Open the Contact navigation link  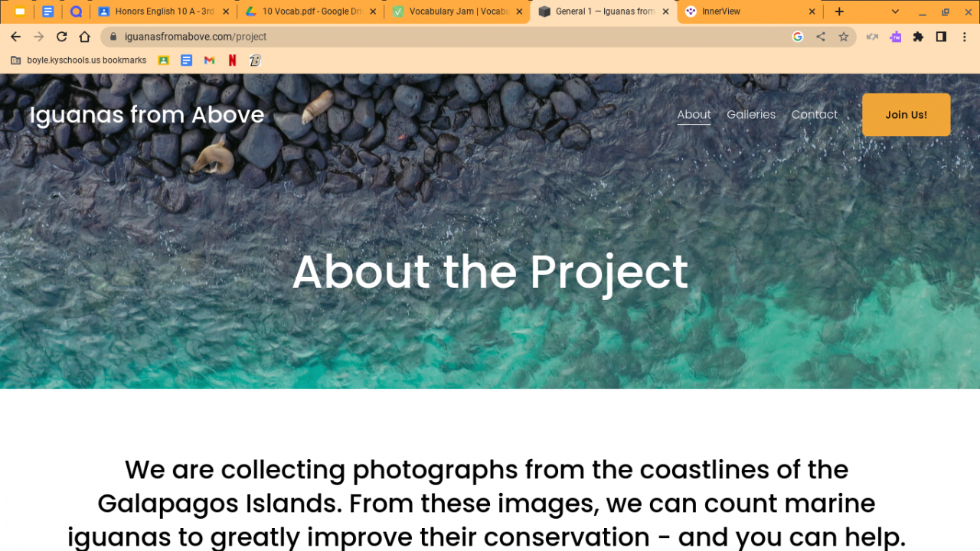click(815, 115)
